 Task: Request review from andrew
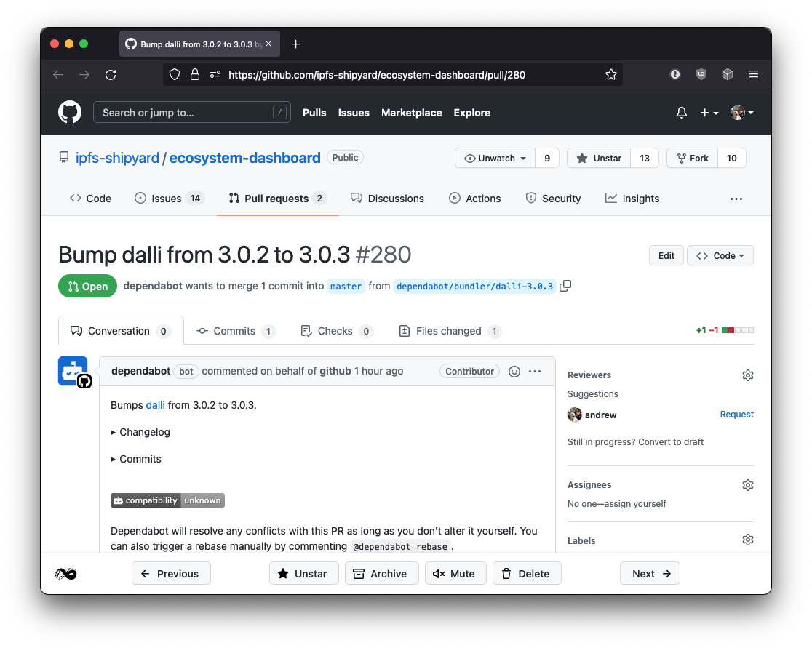coord(736,415)
